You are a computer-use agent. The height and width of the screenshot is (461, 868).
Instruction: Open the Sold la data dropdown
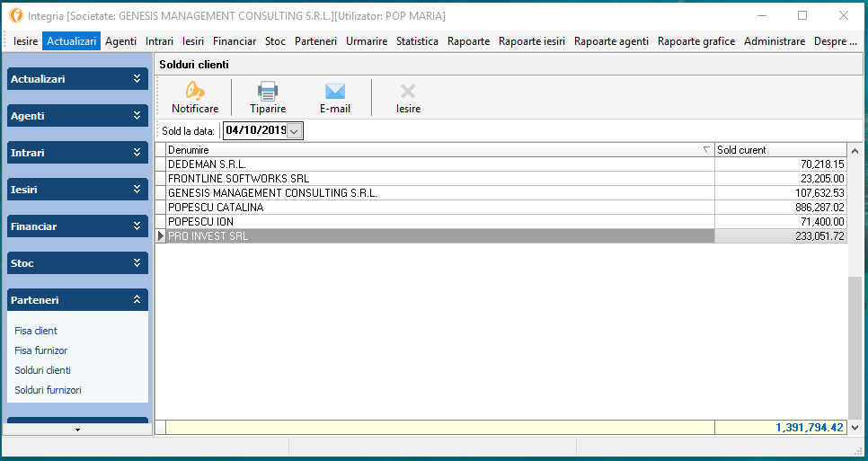(x=295, y=131)
